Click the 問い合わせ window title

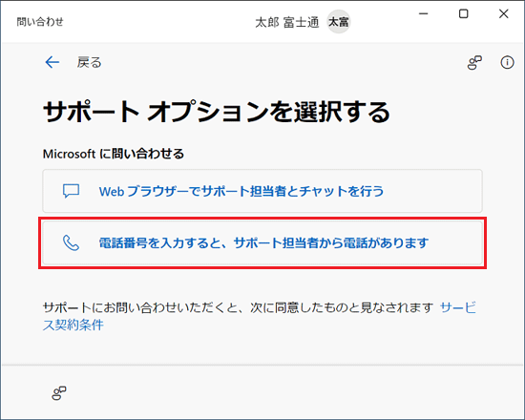40,22
